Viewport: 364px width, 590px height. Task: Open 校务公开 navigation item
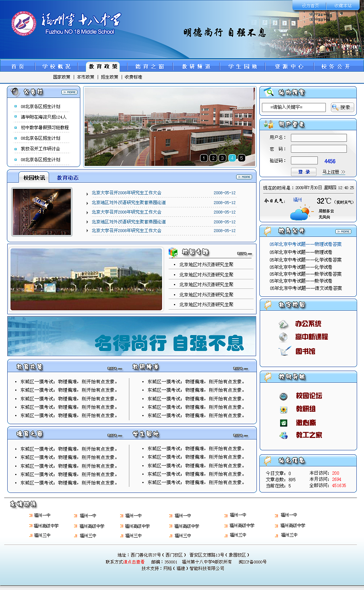coord(336,67)
